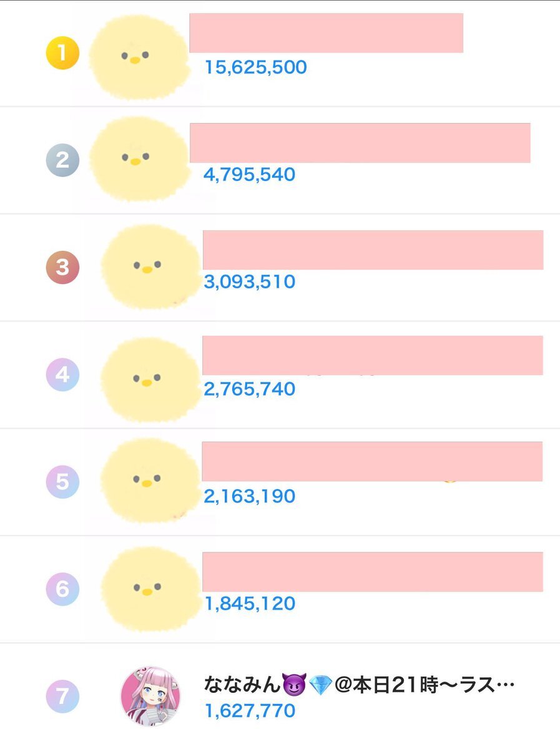Screen dimensions: 560x749
Task: Click the 4,795,540 points score
Action: click(x=250, y=174)
